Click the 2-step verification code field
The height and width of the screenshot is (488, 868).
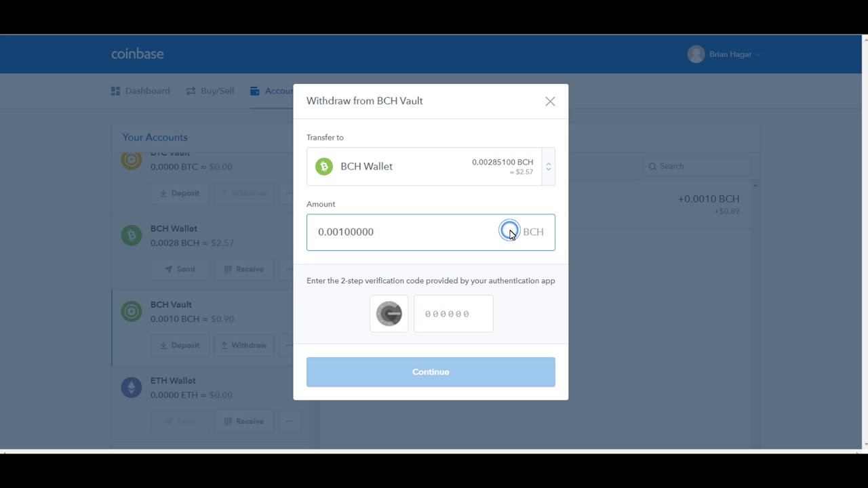pos(454,314)
